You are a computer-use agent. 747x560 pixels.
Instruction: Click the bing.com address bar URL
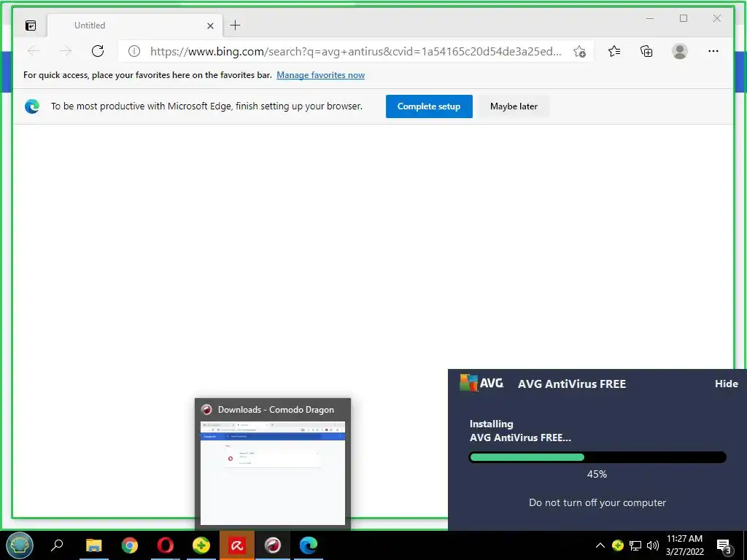point(355,52)
